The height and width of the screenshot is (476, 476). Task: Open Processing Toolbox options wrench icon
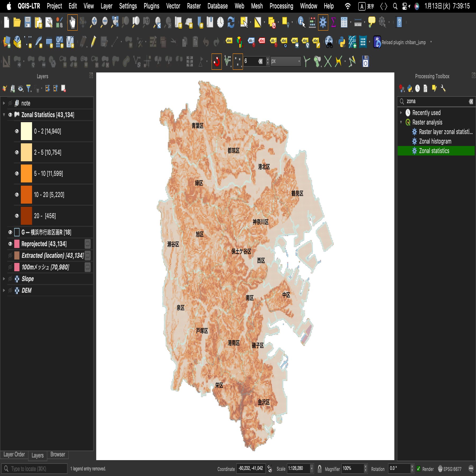pyautogui.click(x=443, y=88)
